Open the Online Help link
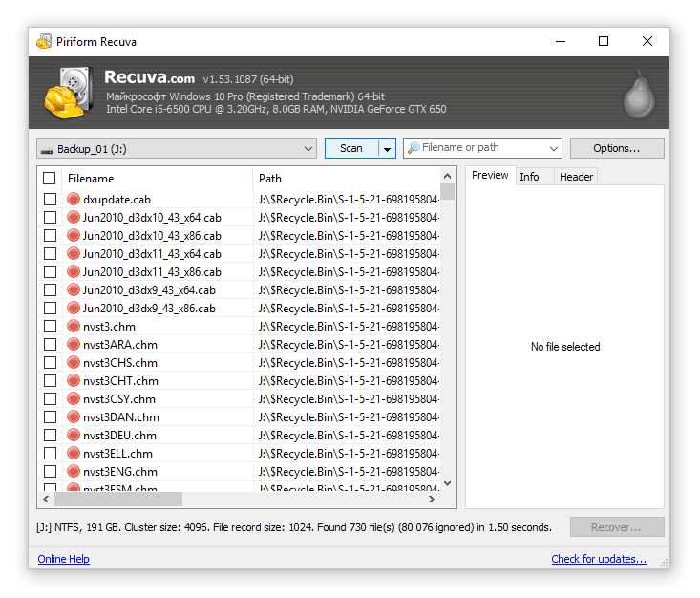The height and width of the screenshot is (598, 700). pos(63,559)
